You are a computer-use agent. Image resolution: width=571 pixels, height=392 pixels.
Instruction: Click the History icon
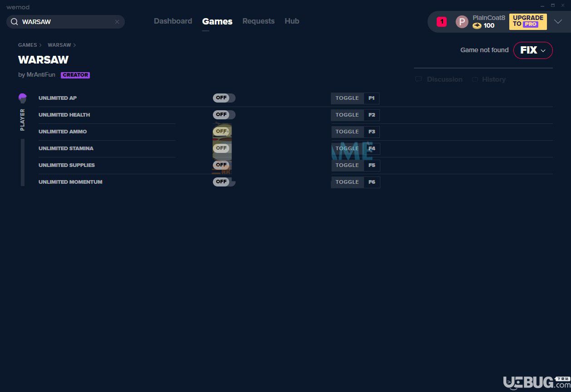click(x=475, y=79)
